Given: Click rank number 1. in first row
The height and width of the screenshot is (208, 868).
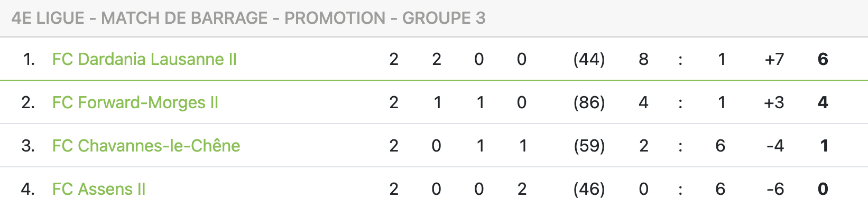Looking at the screenshot, I should [x=29, y=59].
